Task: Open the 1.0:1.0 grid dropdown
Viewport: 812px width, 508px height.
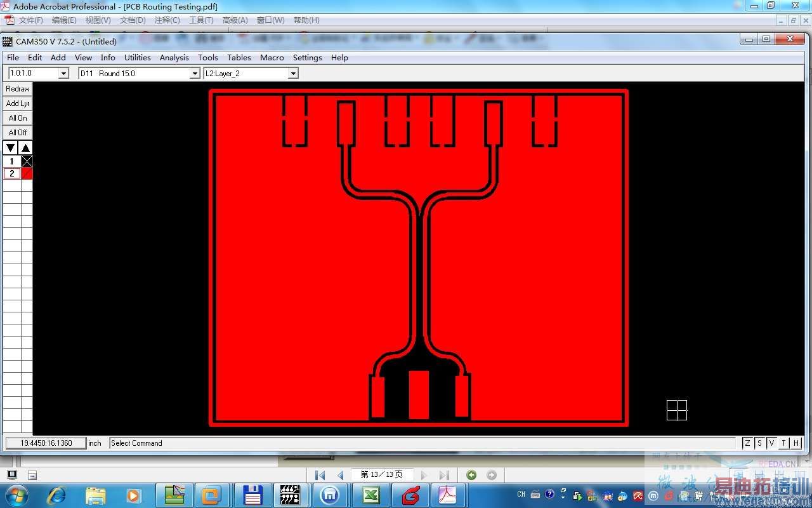Action: click(x=63, y=74)
